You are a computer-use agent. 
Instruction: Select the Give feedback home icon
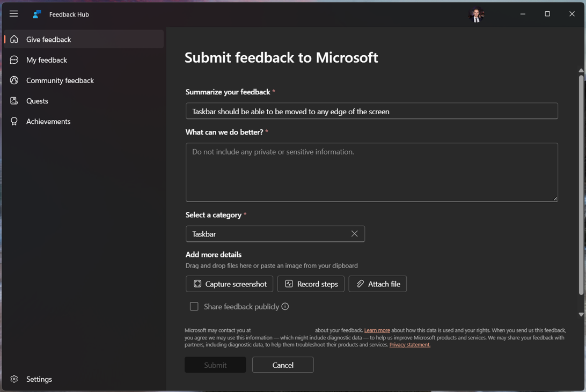click(x=14, y=39)
